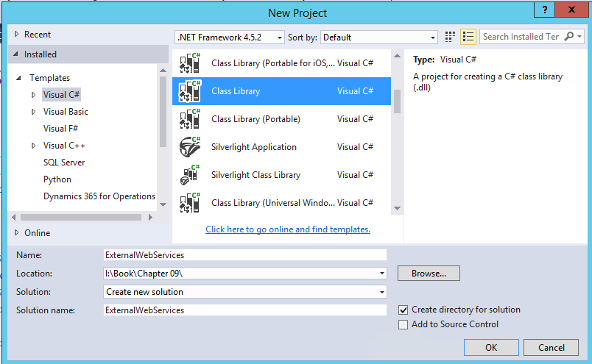The image size is (592, 364).
Task: Click the tree vertical scrollbar thumb
Action: [x=163, y=112]
